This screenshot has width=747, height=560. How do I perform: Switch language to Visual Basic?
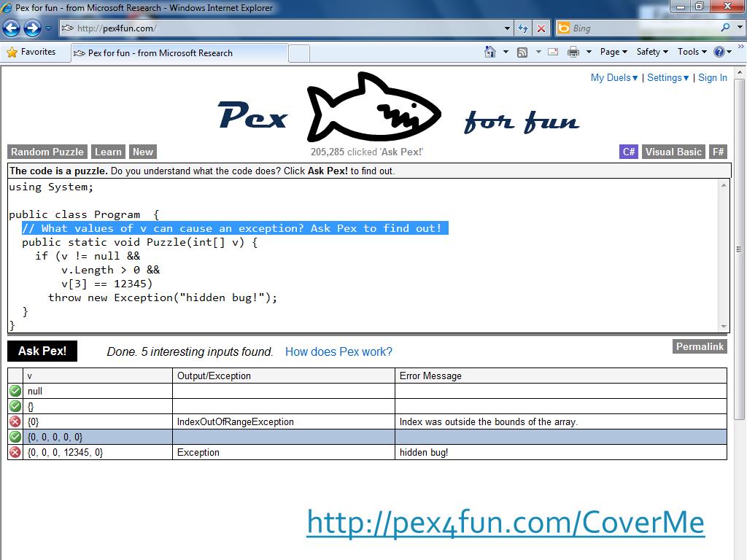673,152
